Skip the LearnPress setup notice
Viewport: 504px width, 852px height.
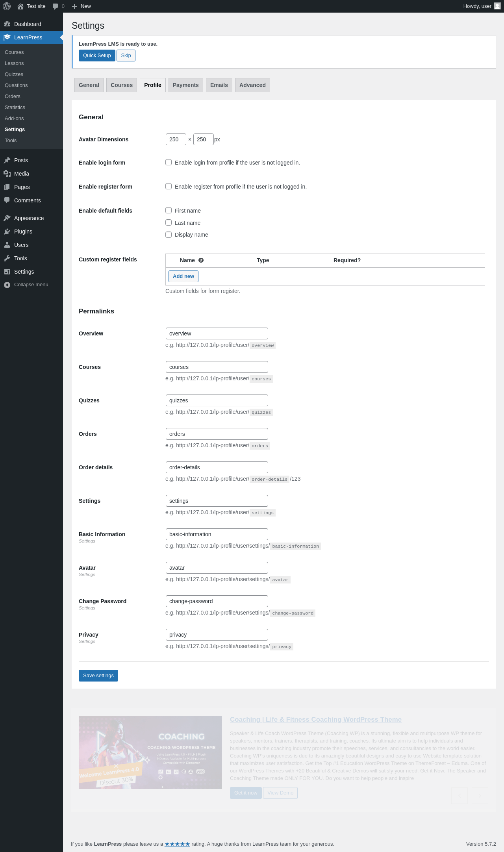tap(126, 56)
